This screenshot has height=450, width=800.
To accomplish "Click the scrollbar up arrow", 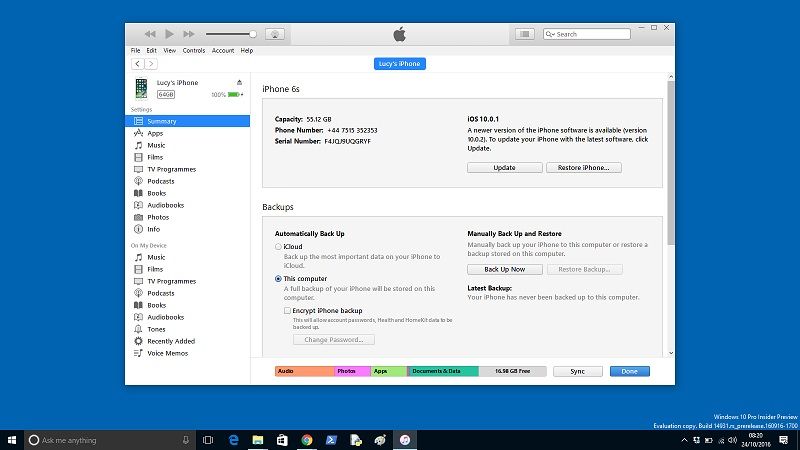I will [671, 77].
